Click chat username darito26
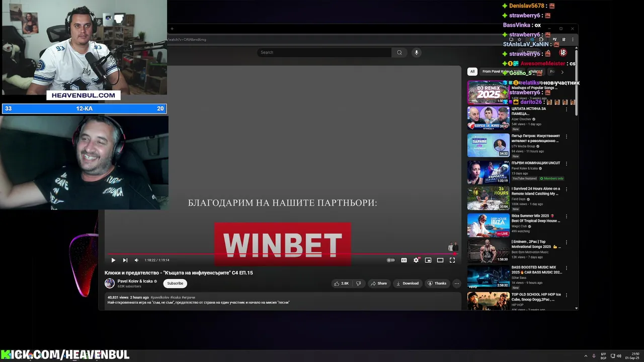The height and width of the screenshot is (362, 644). (x=531, y=102)
